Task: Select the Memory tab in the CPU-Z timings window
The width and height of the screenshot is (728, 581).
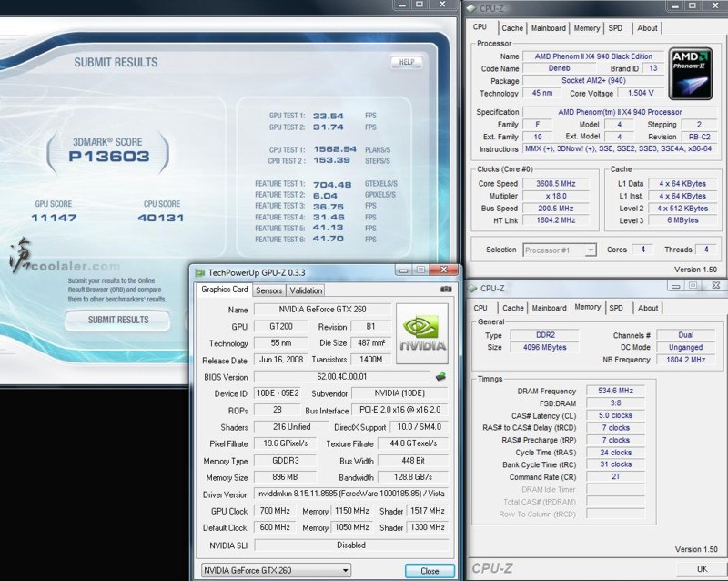Action: (587, 307)
